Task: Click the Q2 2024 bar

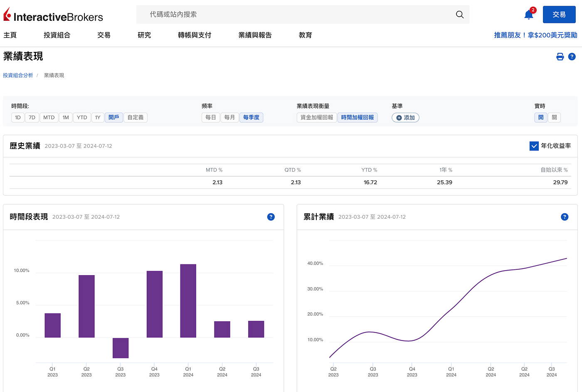Action: click(222, 329)
